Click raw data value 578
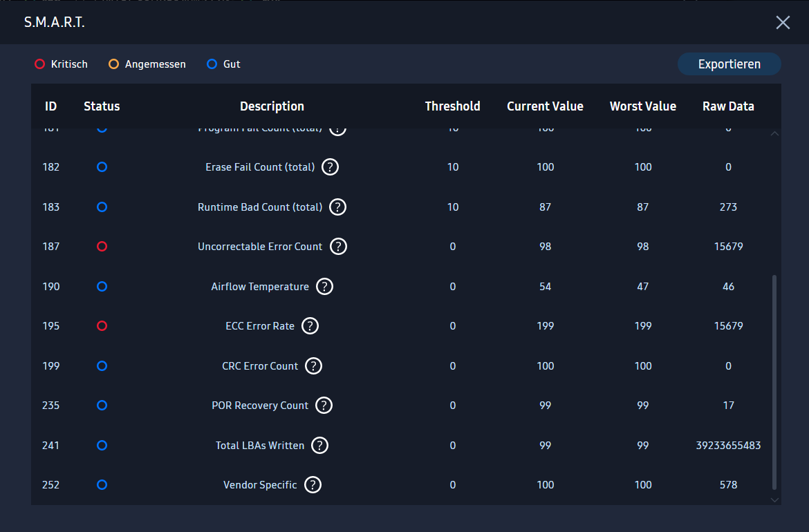 (x=728, y=485)
